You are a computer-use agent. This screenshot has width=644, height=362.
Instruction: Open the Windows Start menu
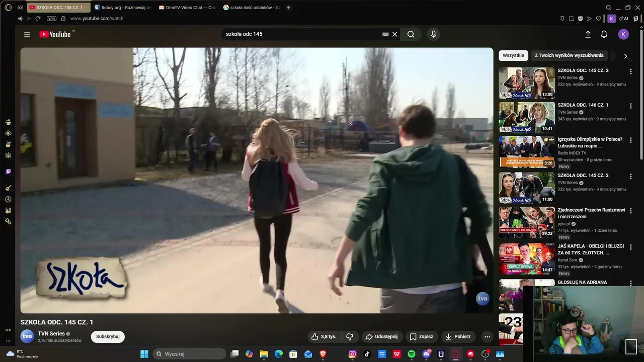[x=144, y=354]
